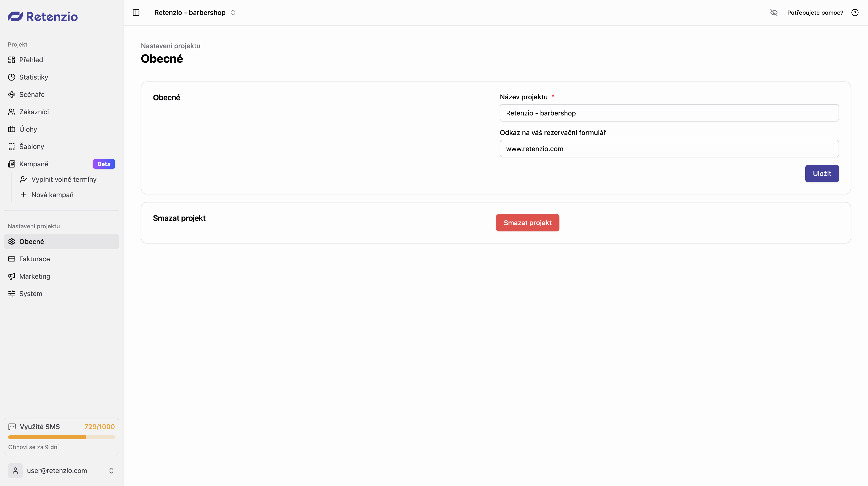Click the user avatar icon
The width and height of the screenshot is (868, 486).
[15, 470]
